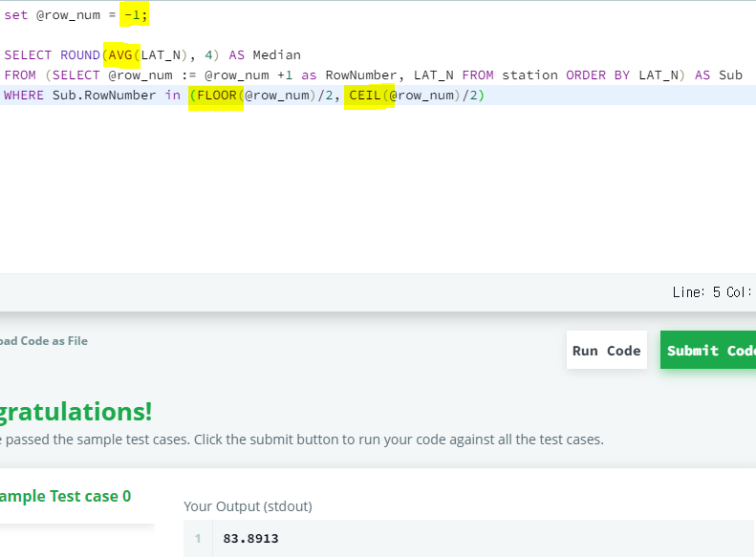The width and height of the screenshot is (756, 558).
Task: Click the output value 83.8913
Action: 250,539
